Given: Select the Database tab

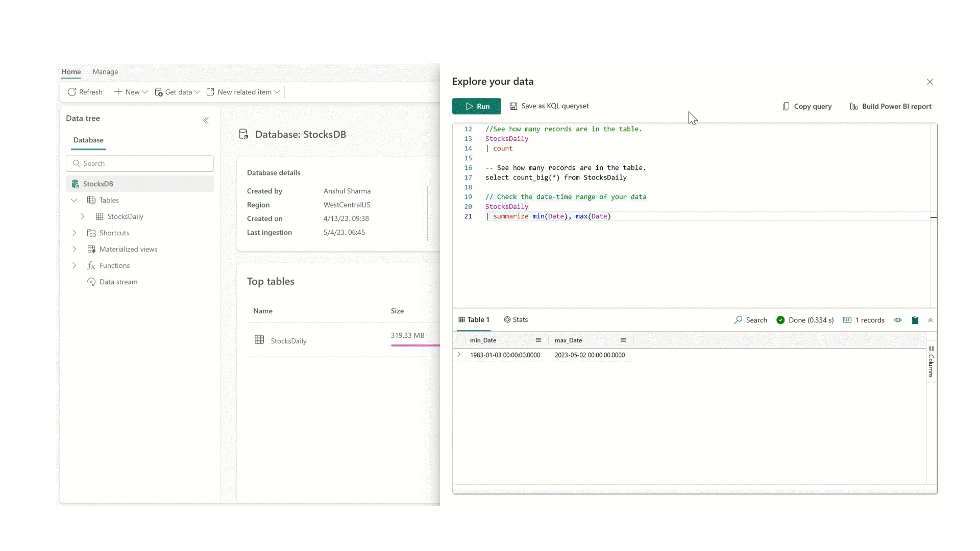Looking at the screenshot, I should pos(87,140).
